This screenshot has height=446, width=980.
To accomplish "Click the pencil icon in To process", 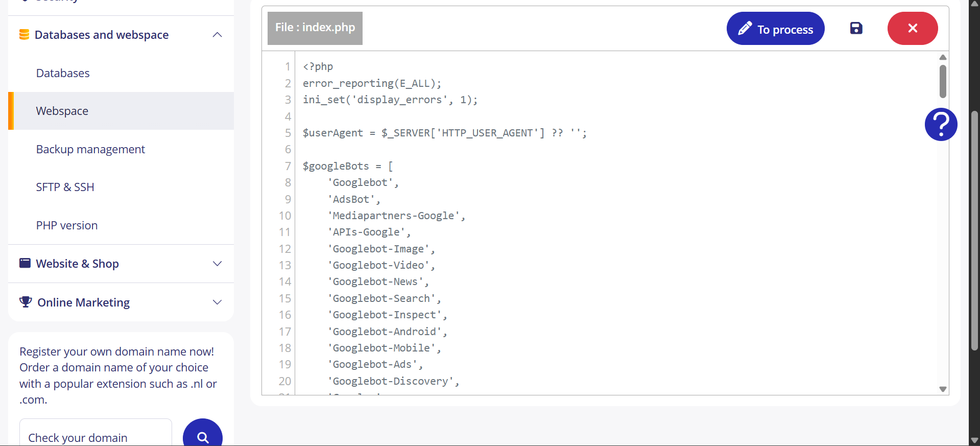I will tap(745, 28).
